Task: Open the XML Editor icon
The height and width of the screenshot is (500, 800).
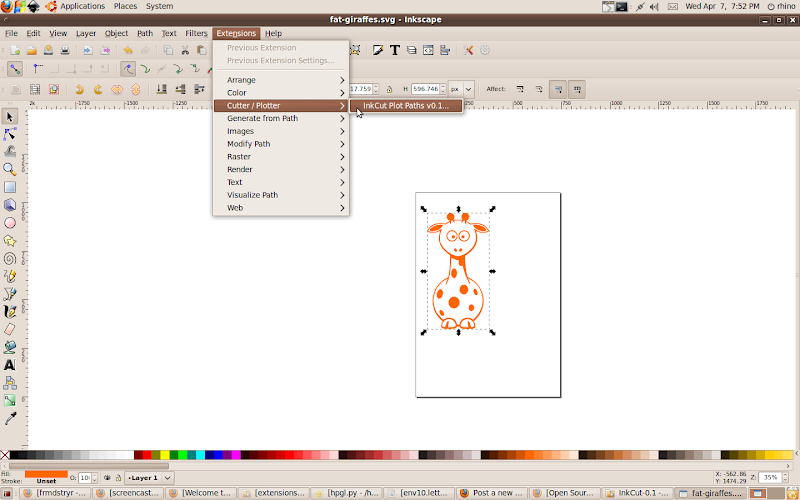Action: (428, 50)
